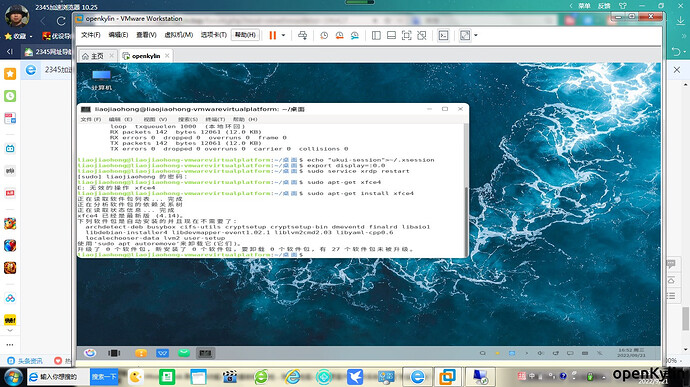Open terminal 视图(V) menu
This screenshot has width=690, height=387.
tap(155, 119)
